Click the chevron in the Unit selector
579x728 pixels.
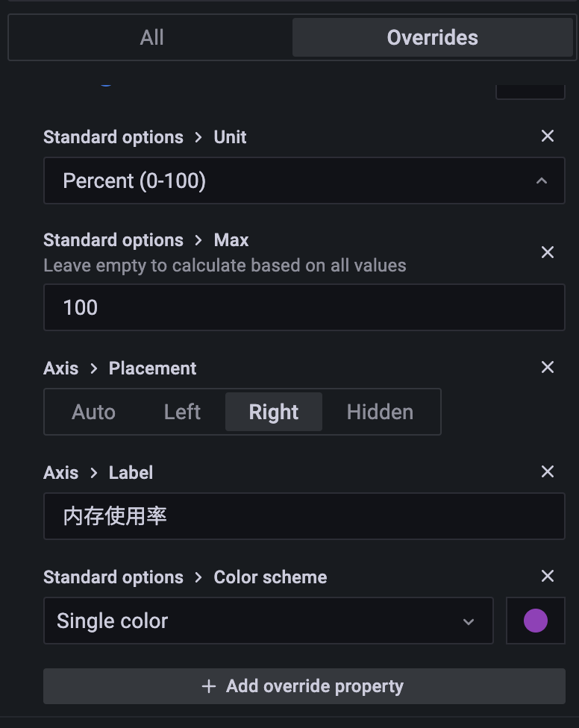pyautogui.click(x=542, y=181)
